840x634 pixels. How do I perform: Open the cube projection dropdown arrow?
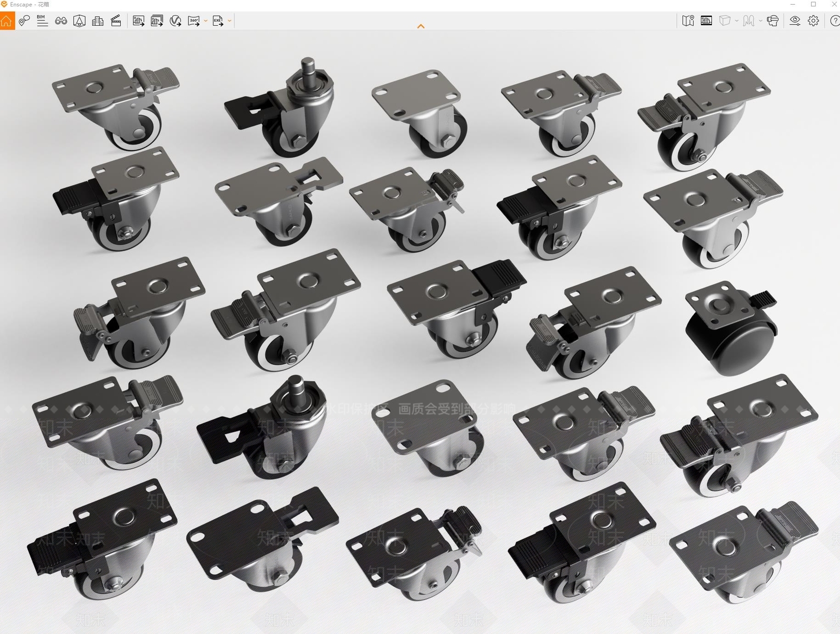737,21
